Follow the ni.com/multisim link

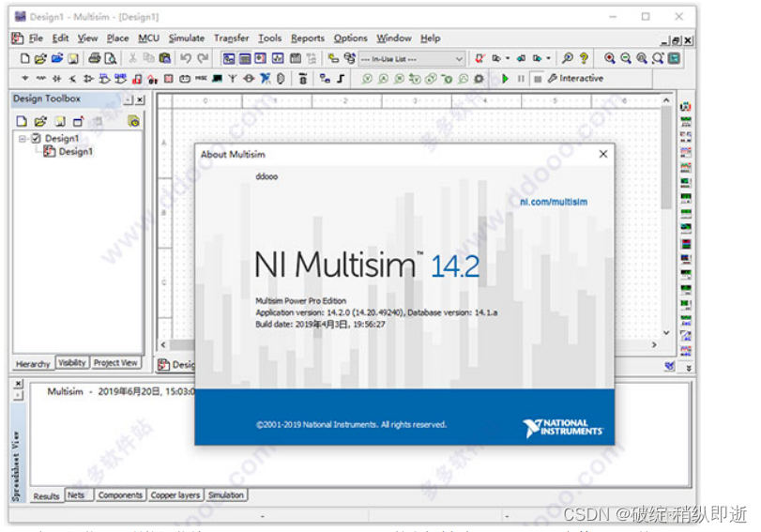tap(554, 202)
